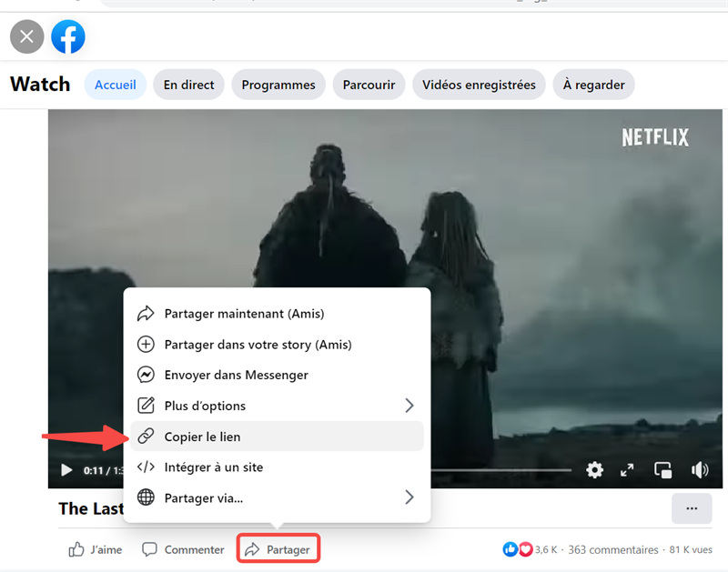Click Copier le lien
Viewport: 728px width, 572px height.
tap(278, 437)
